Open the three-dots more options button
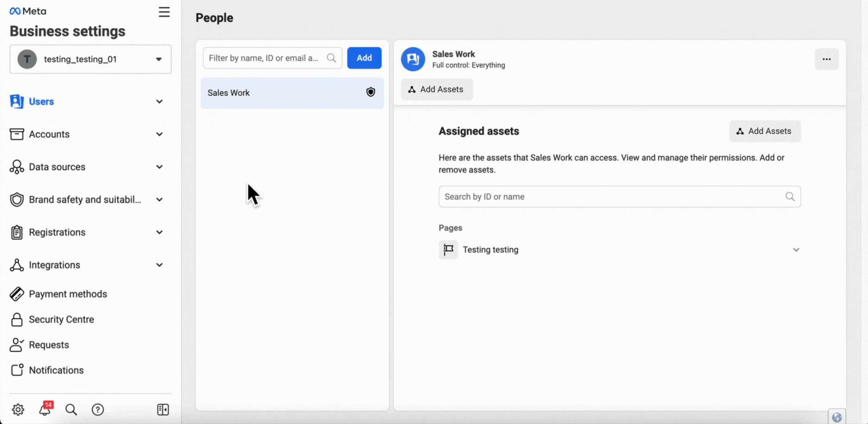Image resolution: width=868 pixels, height=424 pixels. (x=827, y=59)
